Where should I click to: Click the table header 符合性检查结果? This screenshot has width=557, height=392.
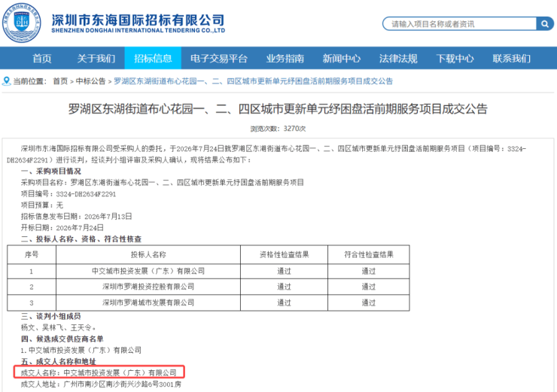pos(369,254)
